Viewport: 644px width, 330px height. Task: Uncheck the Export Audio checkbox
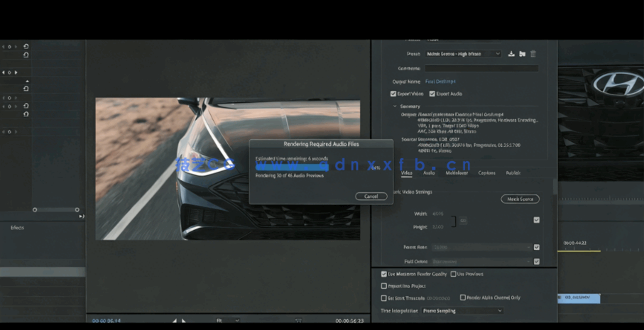432,94
